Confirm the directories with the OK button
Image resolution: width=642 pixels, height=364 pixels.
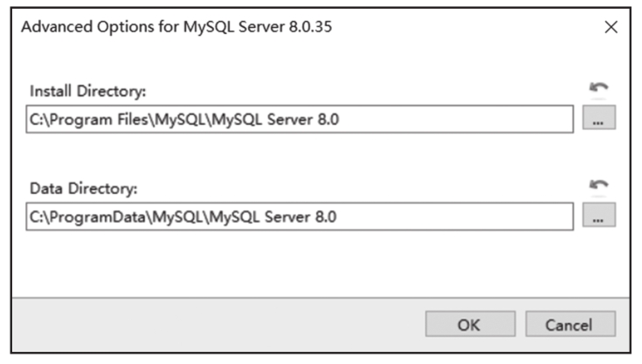tap(470, 324)
